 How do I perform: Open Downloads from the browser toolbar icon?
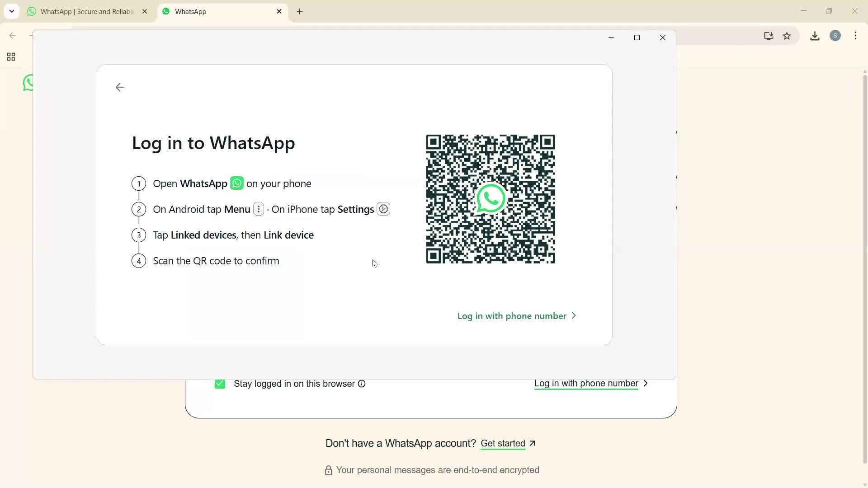click(x=815, y=36)
